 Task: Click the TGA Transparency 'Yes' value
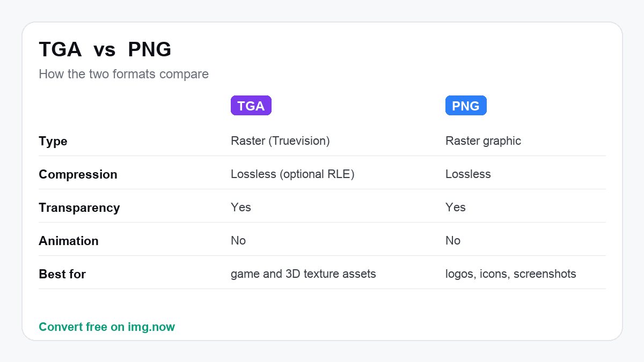[x=241, y=208]
